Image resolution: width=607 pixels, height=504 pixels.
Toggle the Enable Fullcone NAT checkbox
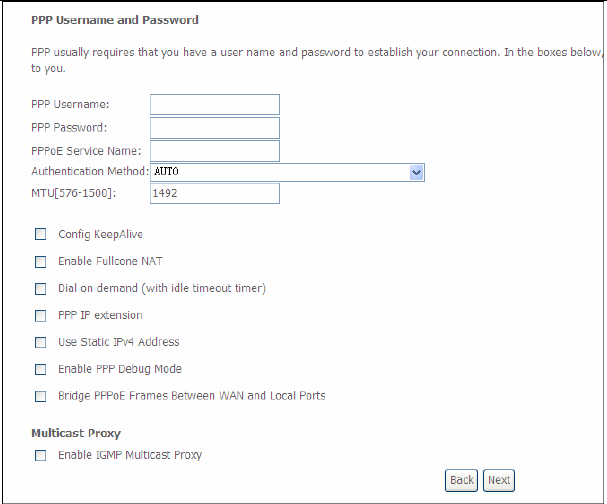click(40, 262)
